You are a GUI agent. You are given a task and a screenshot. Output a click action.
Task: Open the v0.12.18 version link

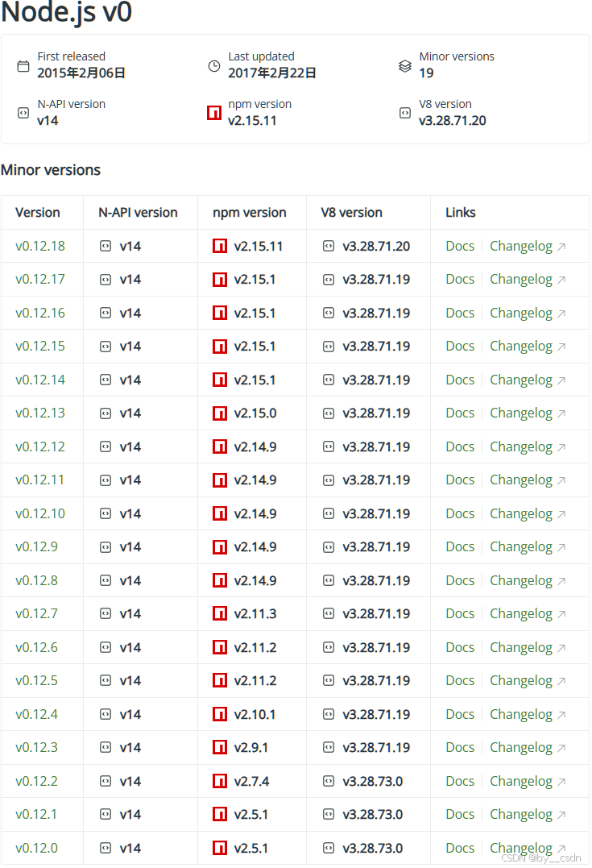tap(40, 247)
